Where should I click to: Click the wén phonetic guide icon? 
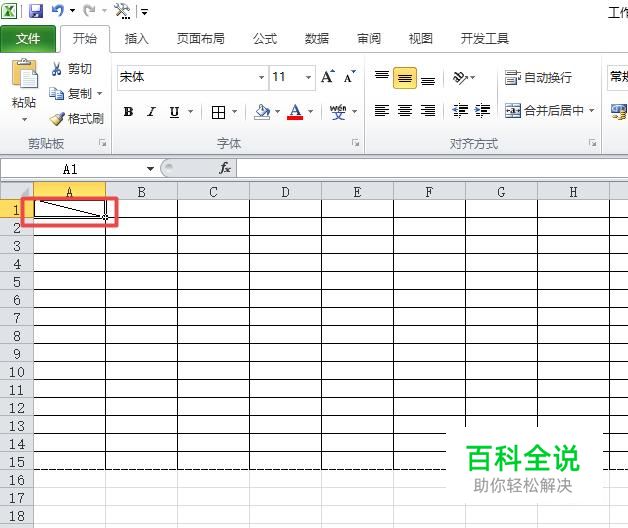click(x=338, y=112)
